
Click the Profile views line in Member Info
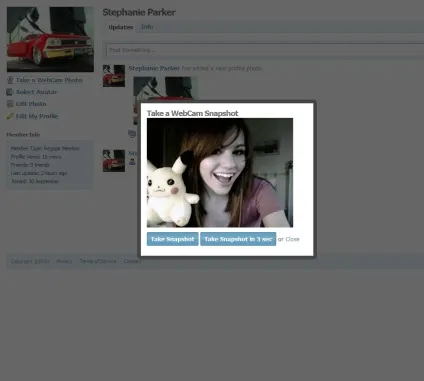(x=36, y=157)
